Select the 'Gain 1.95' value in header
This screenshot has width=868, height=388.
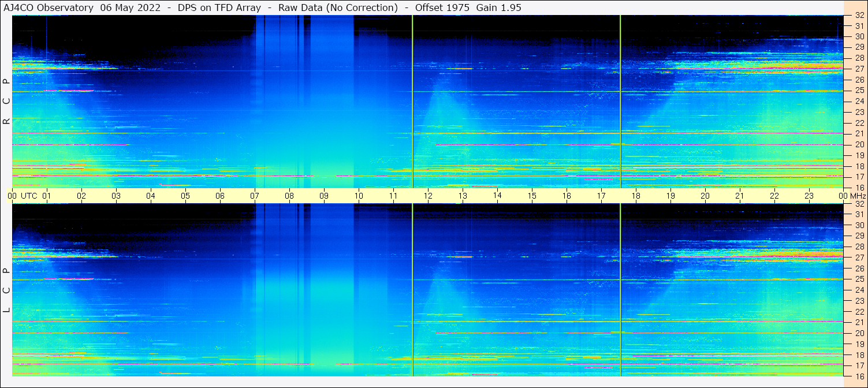(x=499, y=8)
